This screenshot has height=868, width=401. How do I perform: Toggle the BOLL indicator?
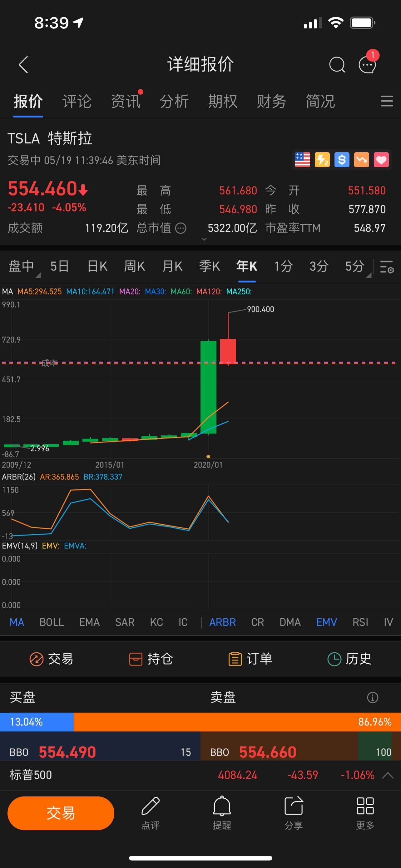[x=52, y=622]
